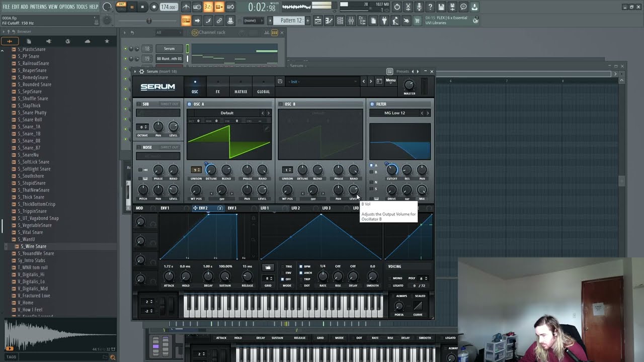
Task: Click SUB DIRECT OUT button
Action: 170,104
